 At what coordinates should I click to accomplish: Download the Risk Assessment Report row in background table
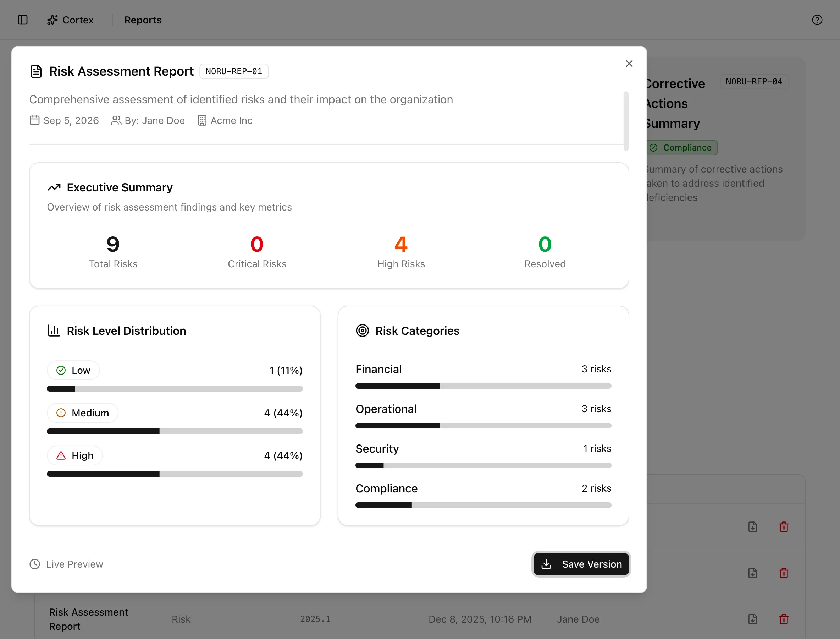coord(753,619)
